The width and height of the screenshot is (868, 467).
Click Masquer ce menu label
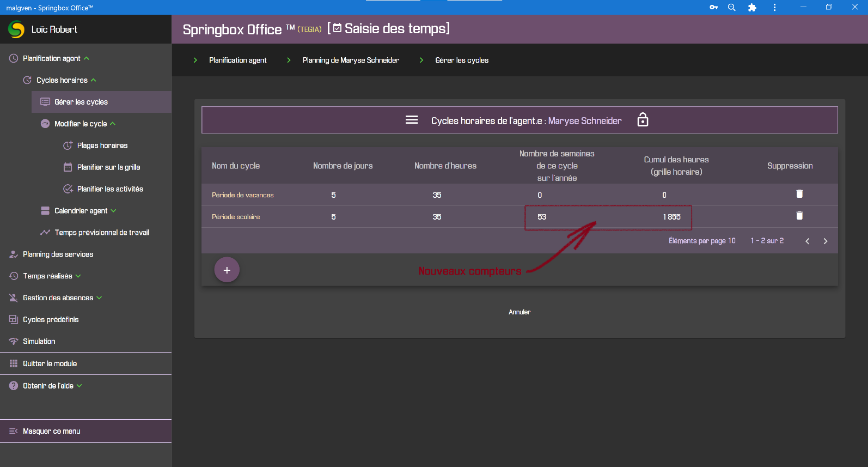pyautogui.click(x=52, y=431)
